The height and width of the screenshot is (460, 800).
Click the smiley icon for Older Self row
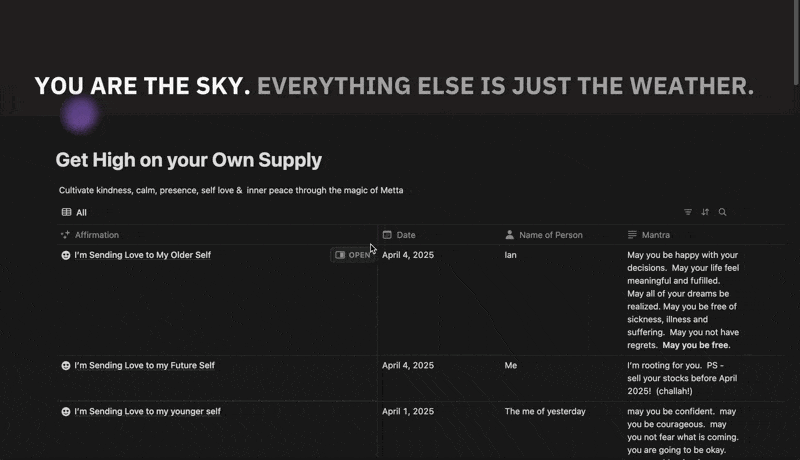[x=66, y=255]
